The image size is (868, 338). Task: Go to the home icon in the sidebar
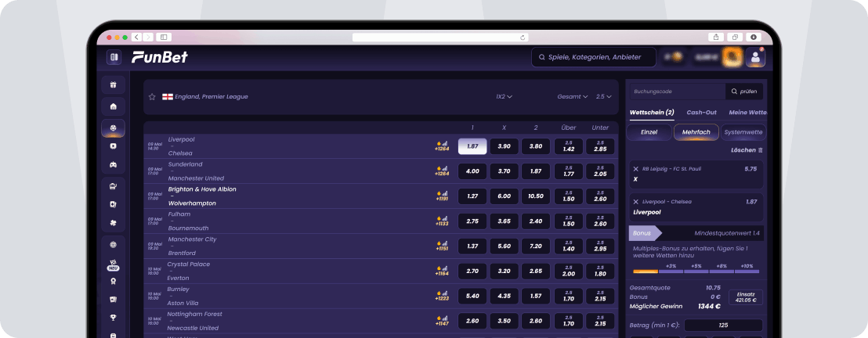pyautogui.click(x=114, y=106)
